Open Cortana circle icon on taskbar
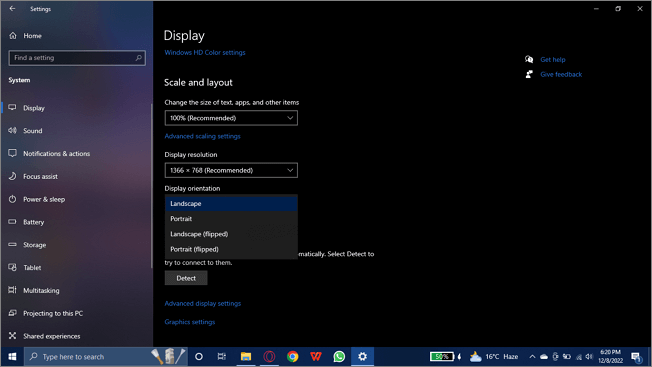 pyautogui.click(x=199, y=357)
